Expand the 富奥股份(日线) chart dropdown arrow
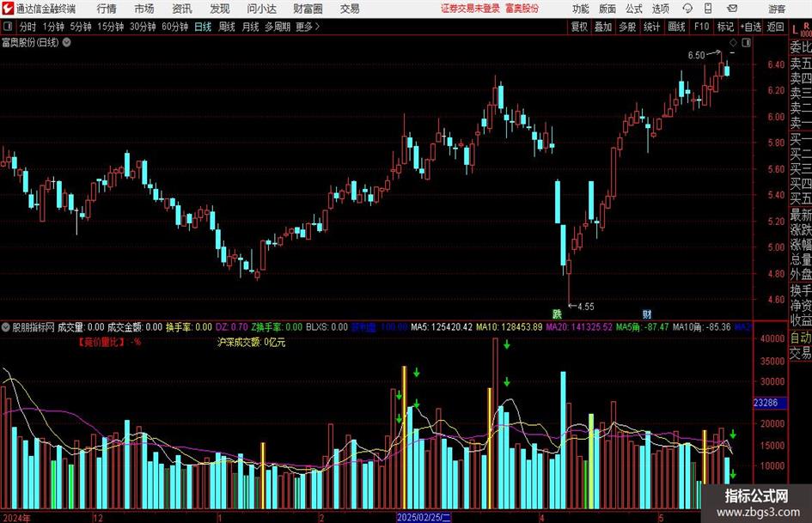The height and width of the screenshot is (523, 812). pyautogui.click(x=66, y=42)
